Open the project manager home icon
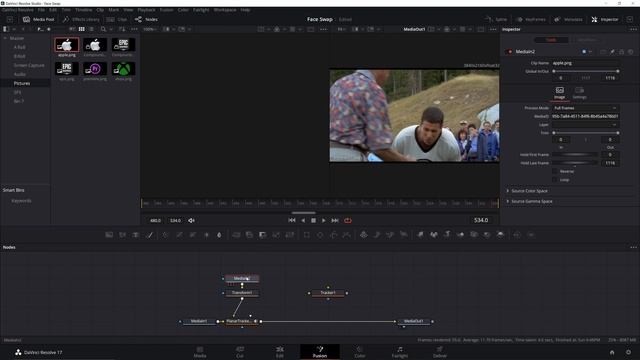640x360 pixels. pos(612,352)
